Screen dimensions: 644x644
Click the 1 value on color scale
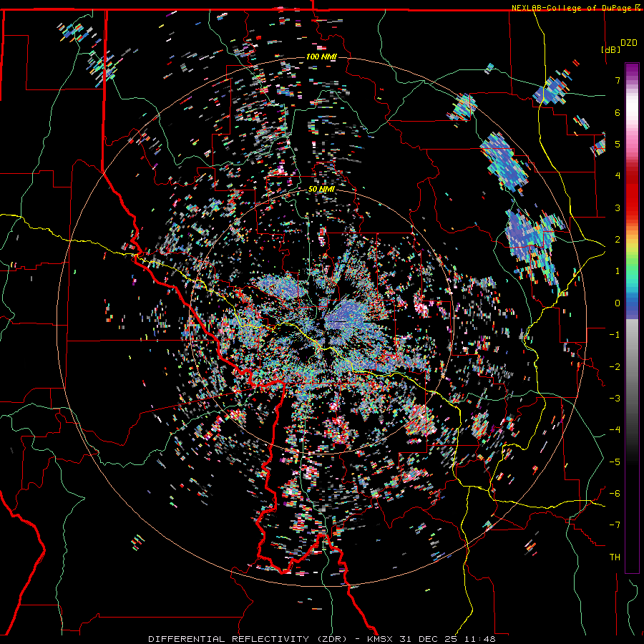tap(618, 271)
